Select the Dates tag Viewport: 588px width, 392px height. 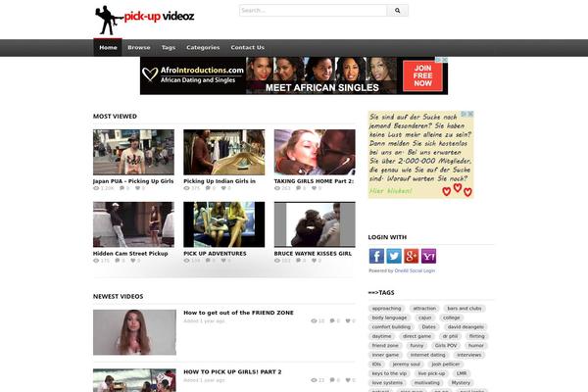(x=428, y=327)
